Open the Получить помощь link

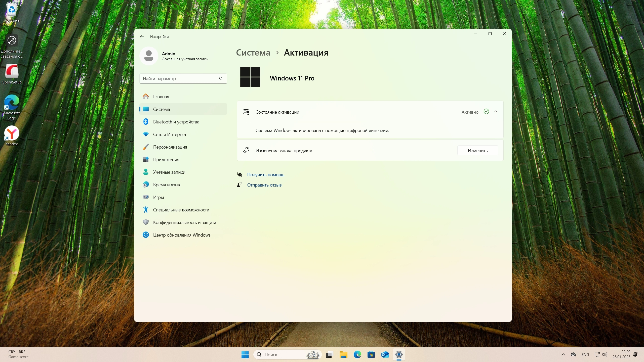266,175
